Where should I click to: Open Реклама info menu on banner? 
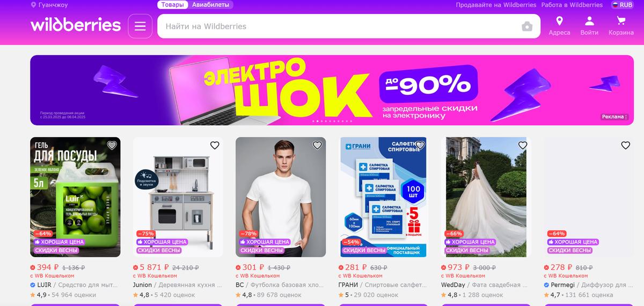[613, 117]
